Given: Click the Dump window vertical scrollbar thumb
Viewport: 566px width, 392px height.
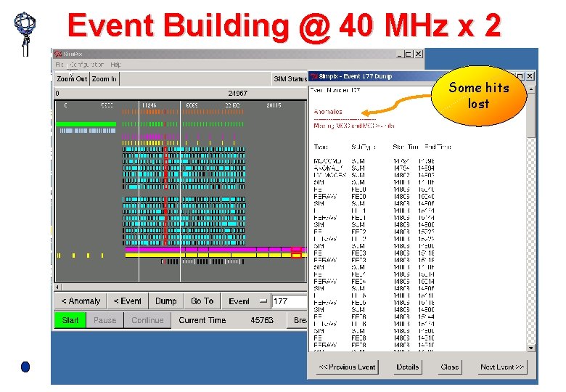Looking at the screenshot, I should point(531,115).
